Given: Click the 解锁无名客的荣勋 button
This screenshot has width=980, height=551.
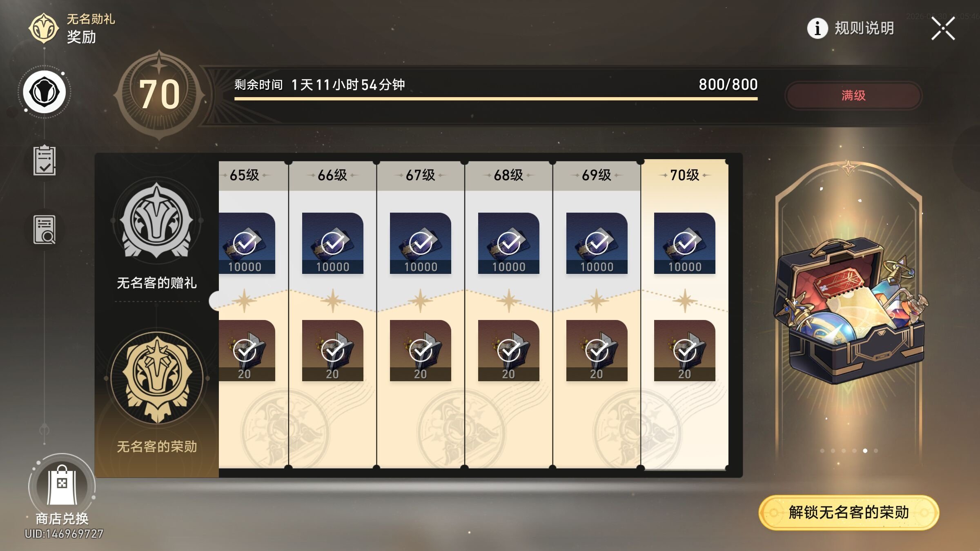Looking at the screenshot, I should (x=849, y=513).
